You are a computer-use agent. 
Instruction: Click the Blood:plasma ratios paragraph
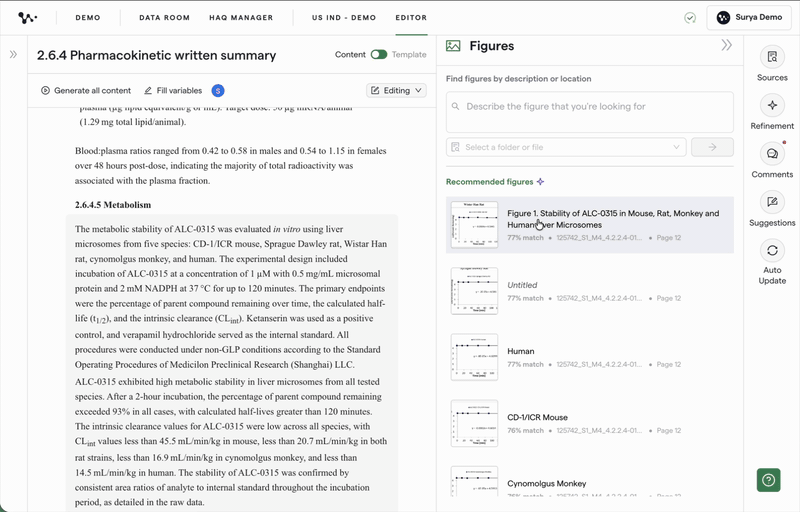coord(231,166)
